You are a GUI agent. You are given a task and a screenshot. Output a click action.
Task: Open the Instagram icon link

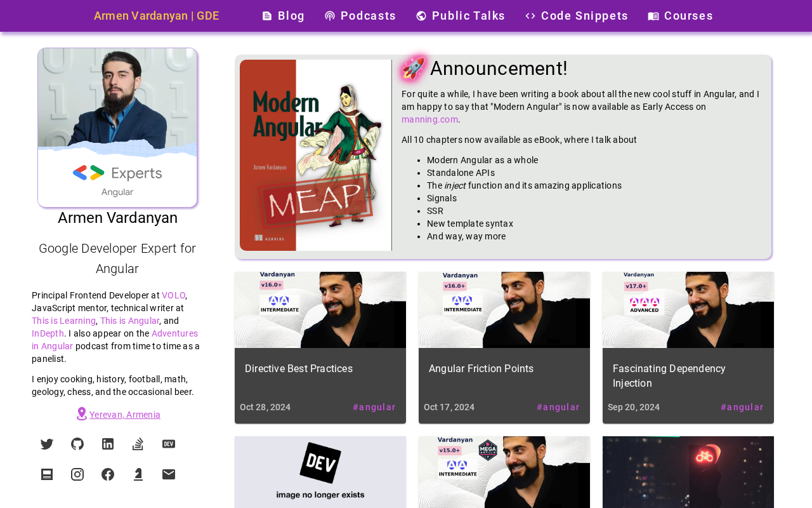(77, 474)
